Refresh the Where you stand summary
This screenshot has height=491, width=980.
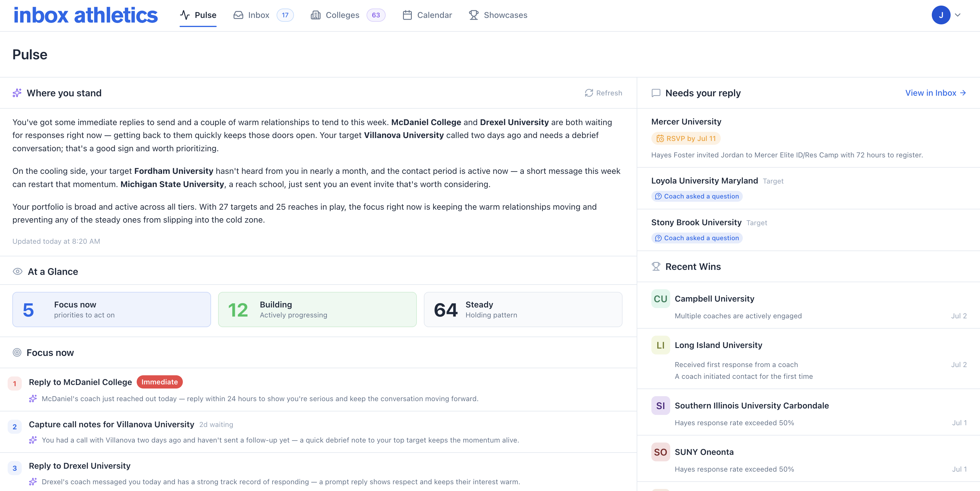(603, 93)
